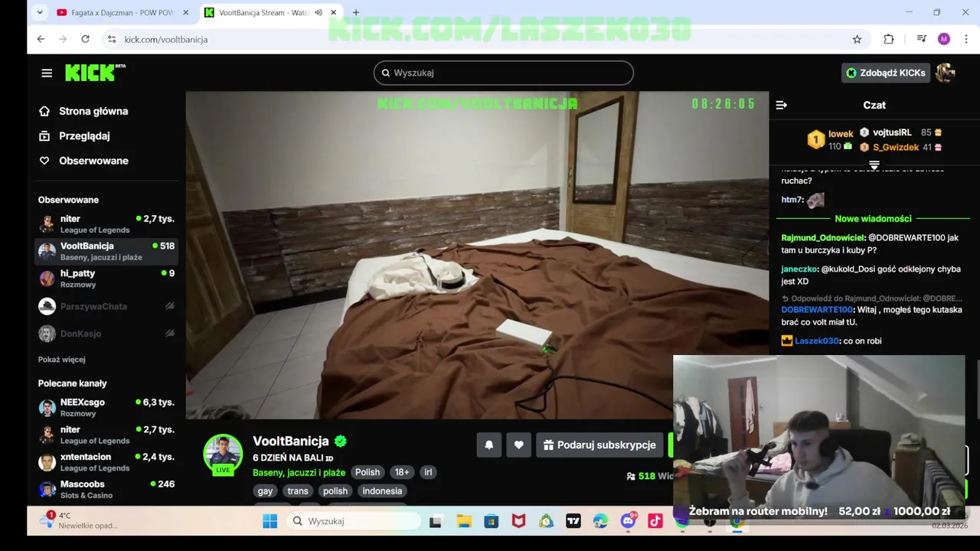Switch to VooltBanicja Stream tab
This screenshot has height=551, width=980.
[x=263, y=12]
